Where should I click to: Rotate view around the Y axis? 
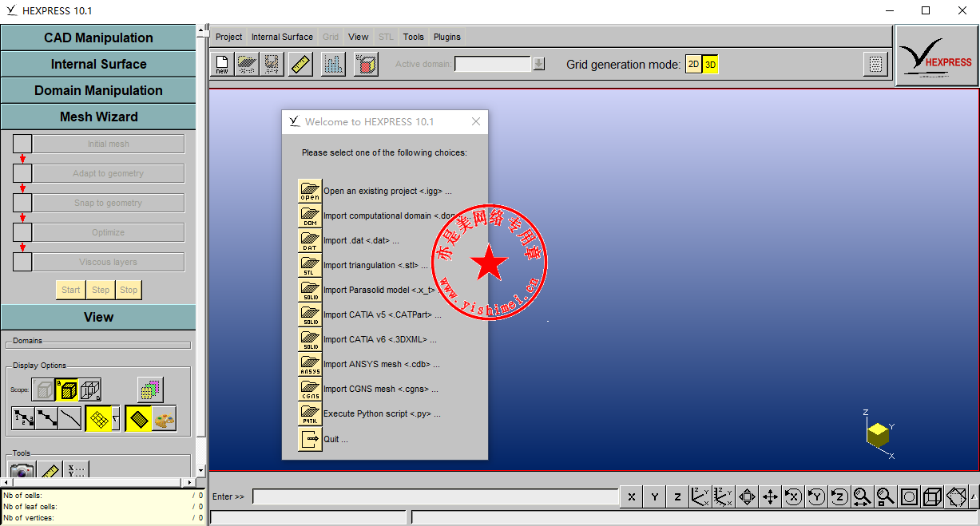click(x=816, y=496)
